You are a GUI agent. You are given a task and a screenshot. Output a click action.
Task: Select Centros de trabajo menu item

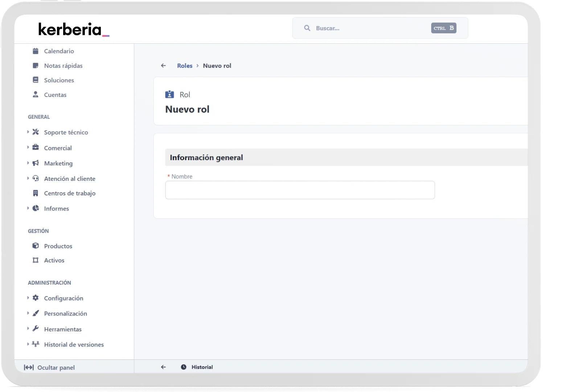coord(70,193)
